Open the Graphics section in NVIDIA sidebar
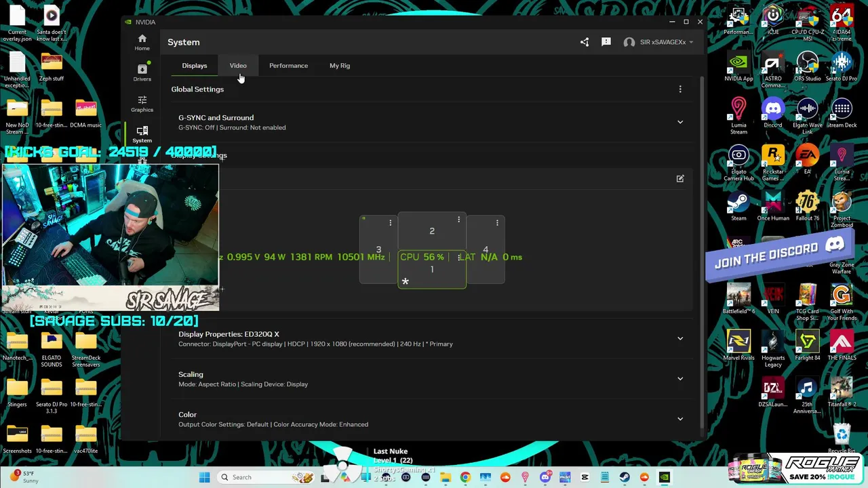The width and height of the screenshot is (868, 488). (142, 104)
